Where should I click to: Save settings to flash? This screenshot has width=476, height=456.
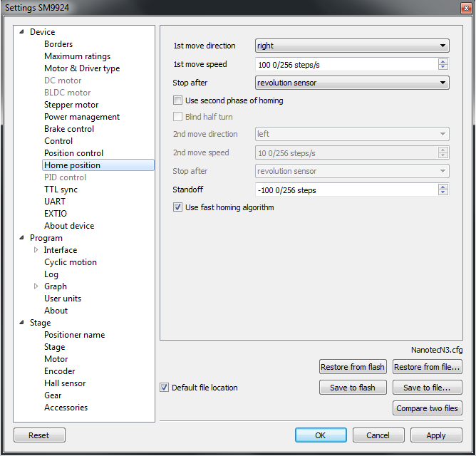(353, 388)
